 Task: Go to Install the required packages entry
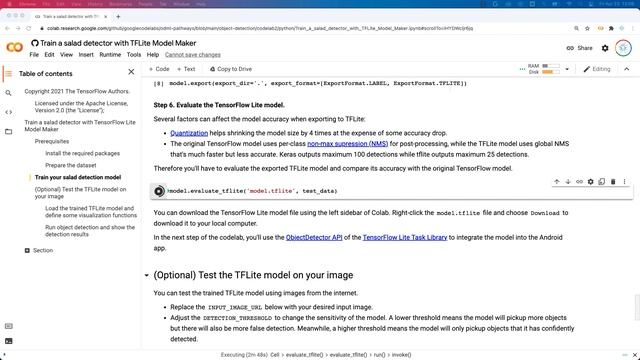tap(82, 153)
